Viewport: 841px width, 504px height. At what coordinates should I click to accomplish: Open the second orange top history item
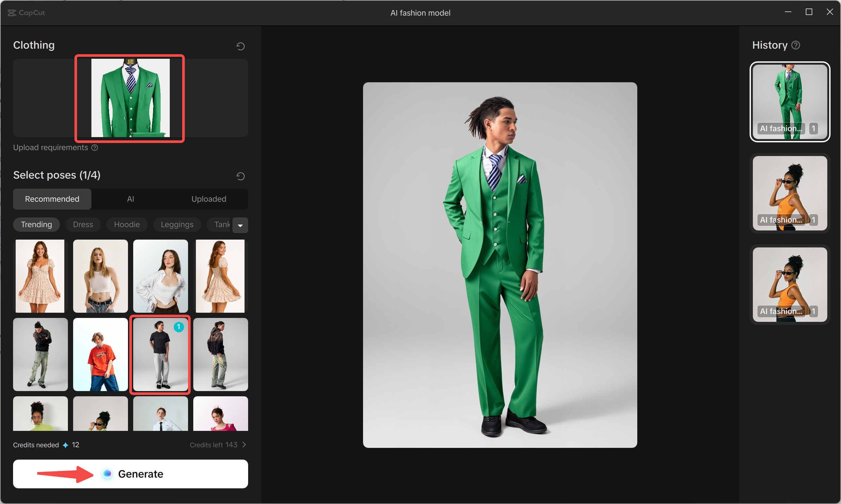790,284
